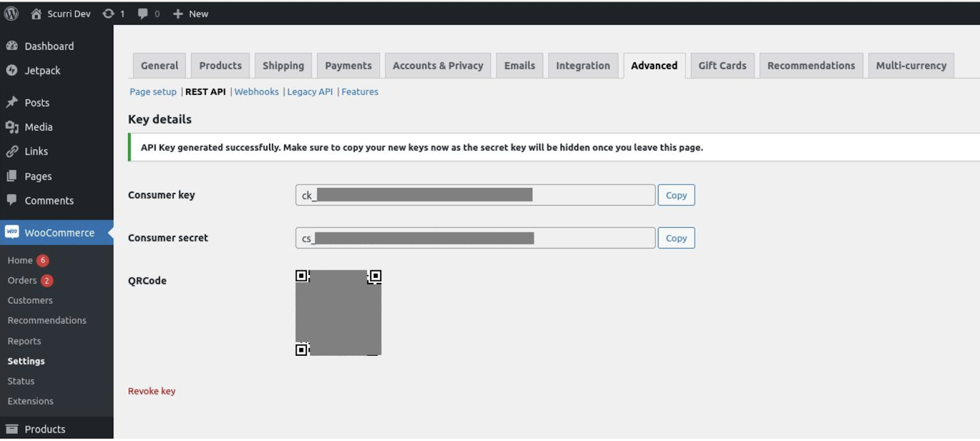The height and width of the screenshot is (441, 980).
Task: Open Settings submenu item
Action: click(x=26, y=361)
